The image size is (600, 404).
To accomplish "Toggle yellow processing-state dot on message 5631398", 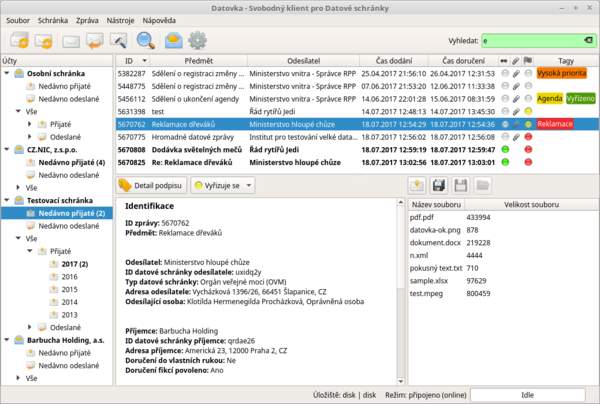I will [528, 111].
